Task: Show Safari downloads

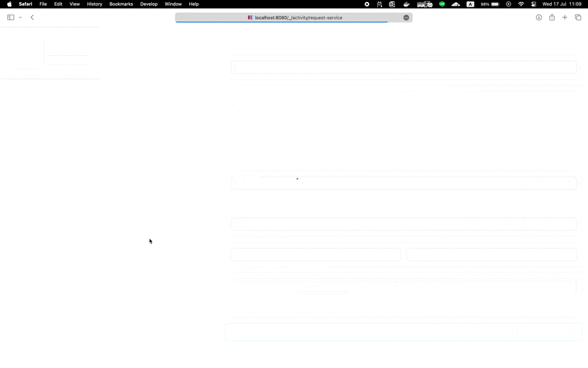Action: [539, 17]
